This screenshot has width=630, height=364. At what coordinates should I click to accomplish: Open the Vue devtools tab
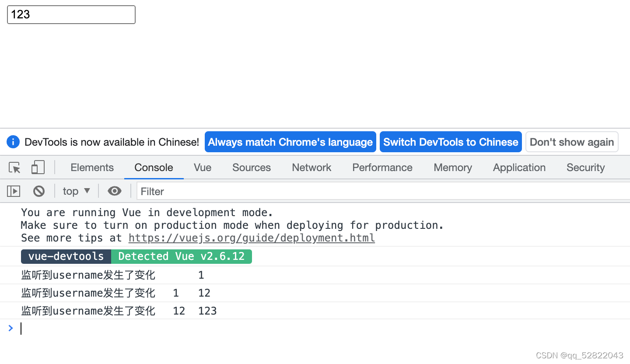[202, 168]
